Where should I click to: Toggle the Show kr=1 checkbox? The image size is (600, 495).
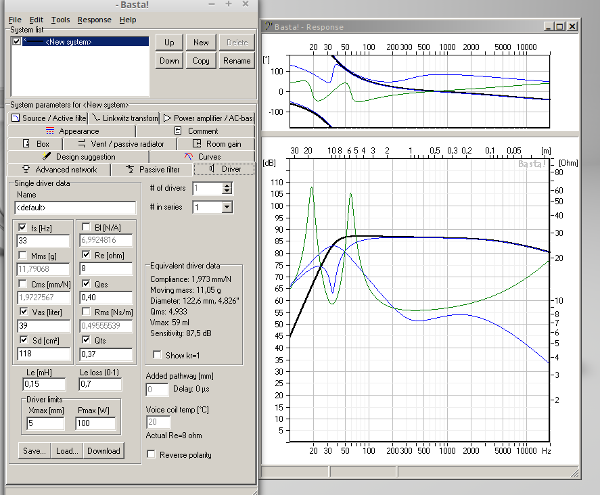click(x=156, y=354)
